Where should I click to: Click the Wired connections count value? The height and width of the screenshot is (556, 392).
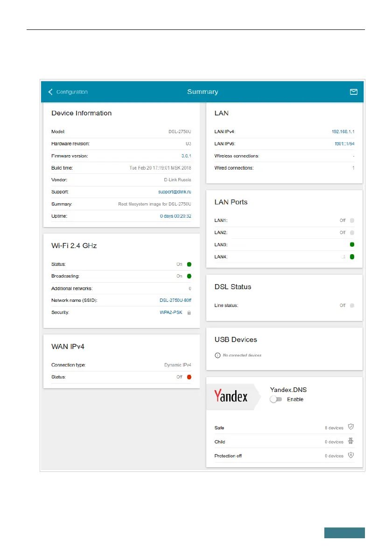tap(353, 168)
